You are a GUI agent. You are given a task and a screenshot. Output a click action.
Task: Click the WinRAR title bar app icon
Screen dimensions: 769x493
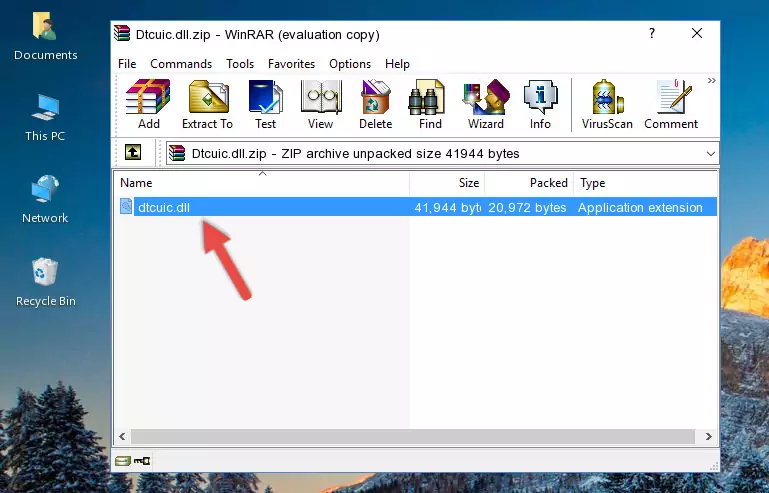tap(122, 33)
